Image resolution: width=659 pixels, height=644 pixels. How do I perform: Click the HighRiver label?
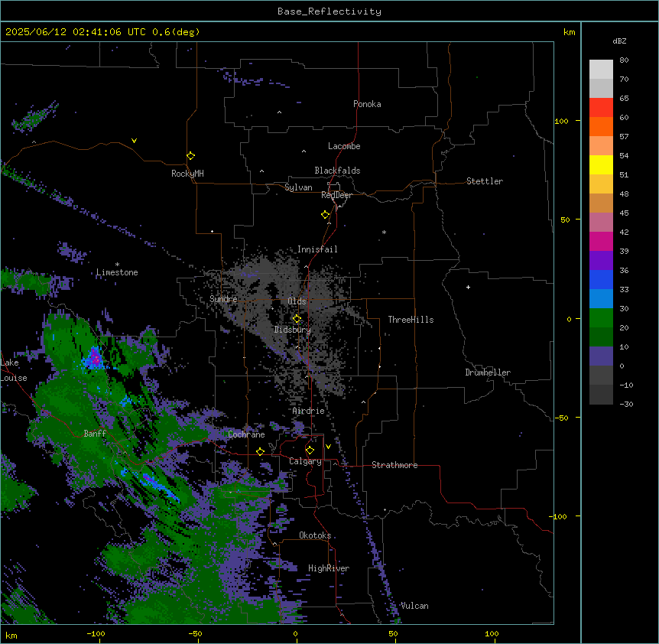(x=329, y=568)
